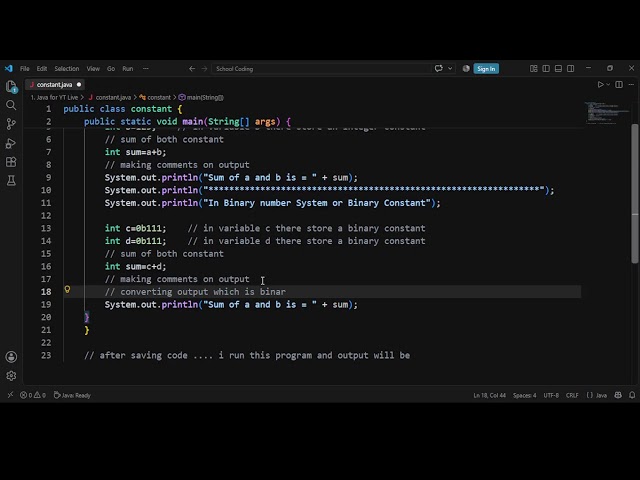Change indentation via Spaces: 4
This screenshot has width=640, height=480.
(524, 395)
